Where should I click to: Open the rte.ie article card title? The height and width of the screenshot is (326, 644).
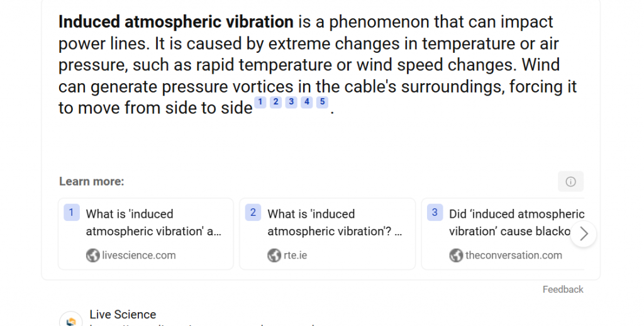point(335,222)
